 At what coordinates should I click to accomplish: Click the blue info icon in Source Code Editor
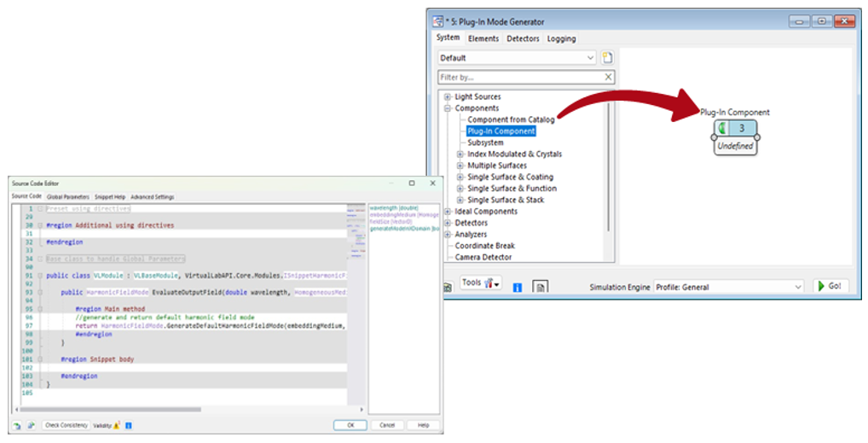click(x=128, y=425)
